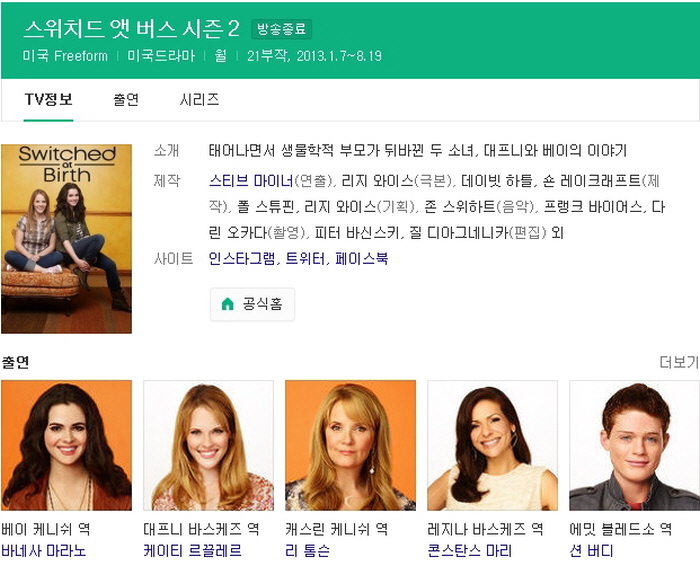700x575 pixels.
Task: Click the Switched at Birth poster image
Action: (x=66, y=239)
